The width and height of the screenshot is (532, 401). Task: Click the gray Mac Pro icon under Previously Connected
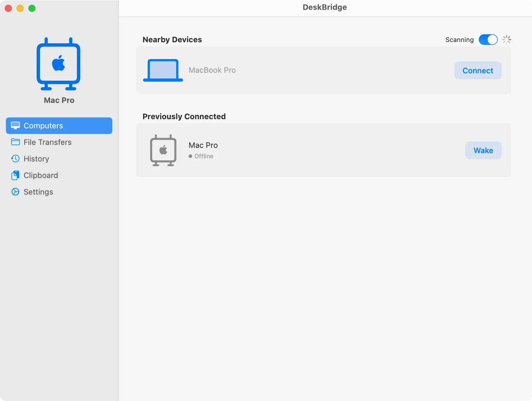point(163,150)
